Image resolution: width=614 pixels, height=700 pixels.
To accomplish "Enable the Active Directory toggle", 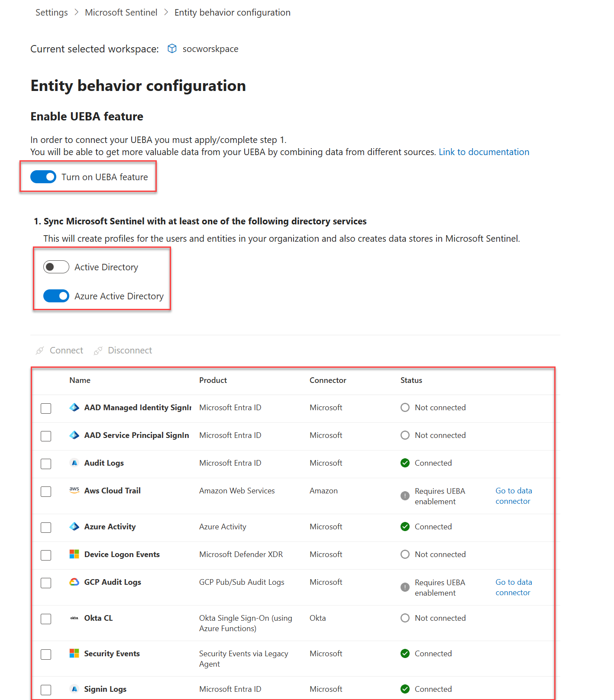I will tap(56, 267).
